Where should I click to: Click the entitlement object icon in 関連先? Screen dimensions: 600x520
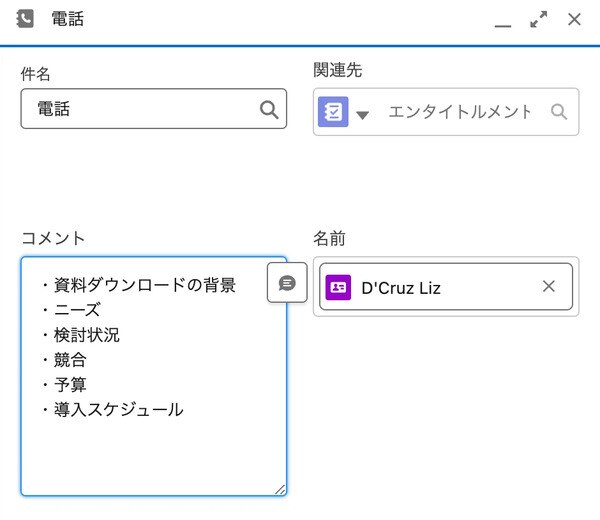coord(333,112)
